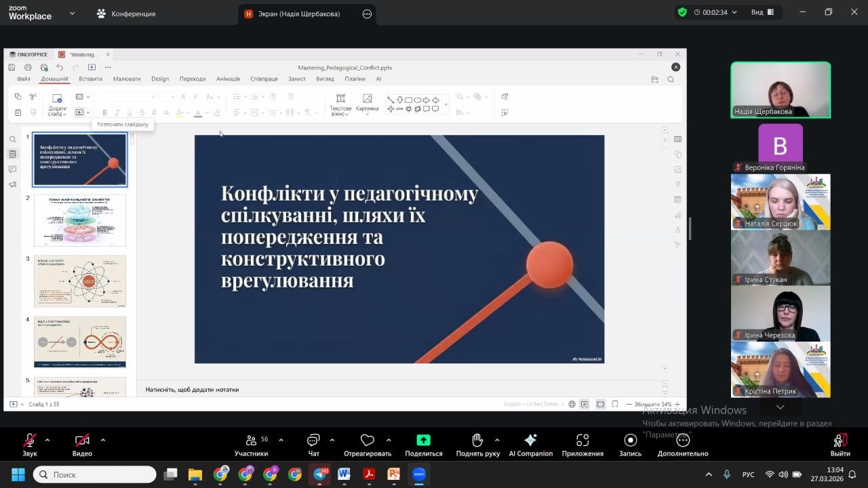868x488 pixels.
Task: Start recording with the Record button
Action: tap(630, 445)
